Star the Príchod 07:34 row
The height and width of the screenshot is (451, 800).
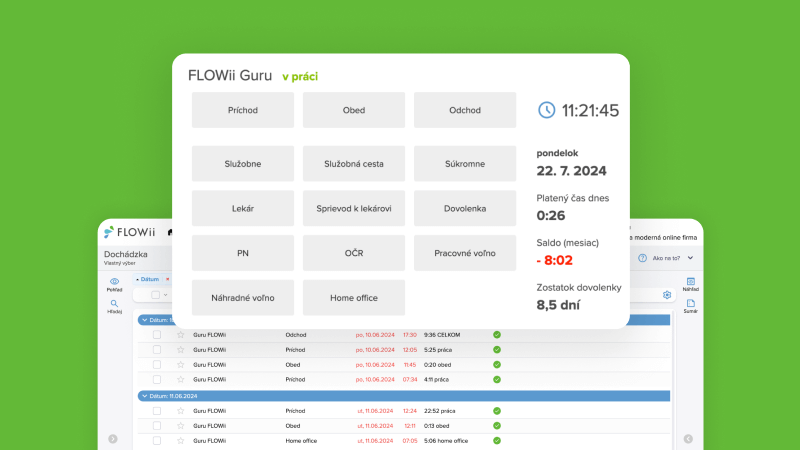[181, 380]
